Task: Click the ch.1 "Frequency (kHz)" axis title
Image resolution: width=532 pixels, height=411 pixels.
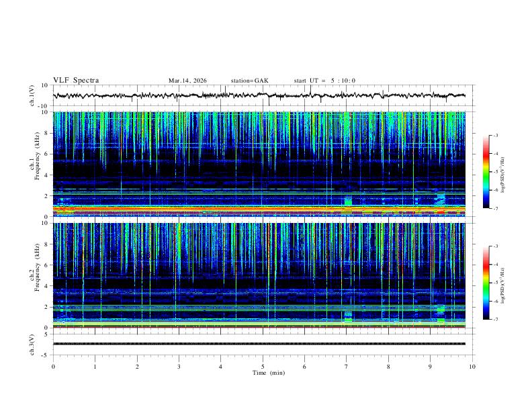Action: [37, 156]
